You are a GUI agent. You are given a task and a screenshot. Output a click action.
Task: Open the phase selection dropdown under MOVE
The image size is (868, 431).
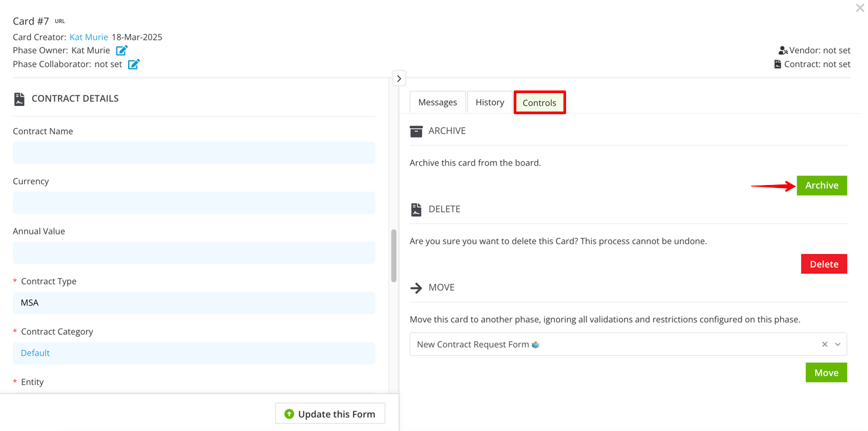click(x=837, y=344)
